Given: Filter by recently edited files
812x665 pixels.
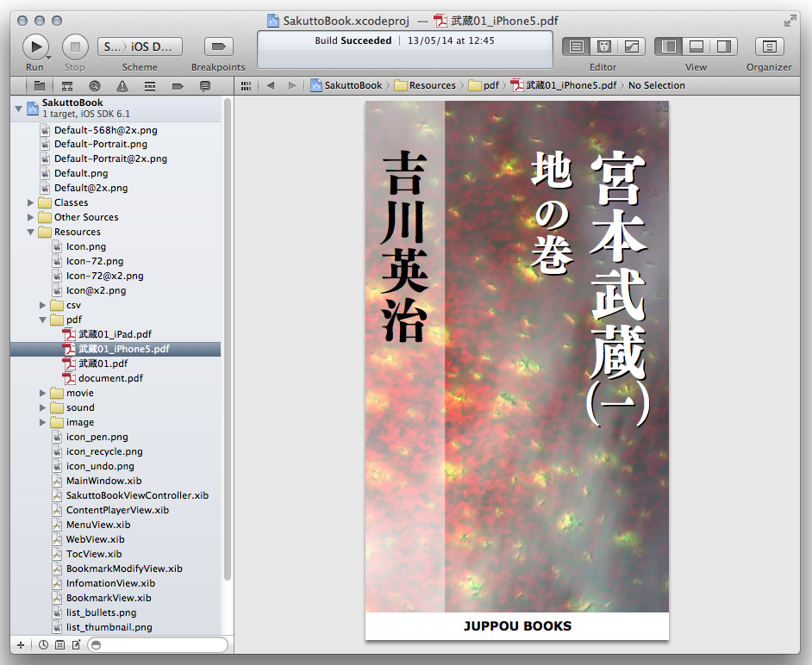Looking at the screenshot, I should tap(43, 645).
